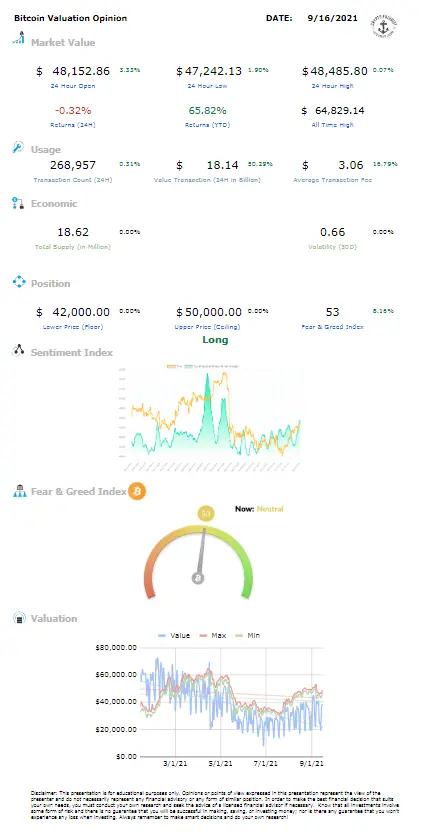This screenshot has height=831, width=429.
Task: Click the 24 Hour Open label
Action: point(73,85)
